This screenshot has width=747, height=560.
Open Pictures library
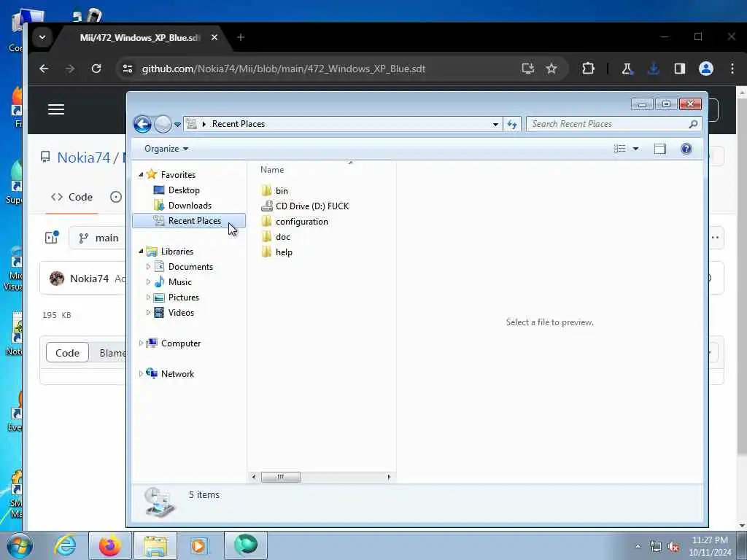coord(183,297)
